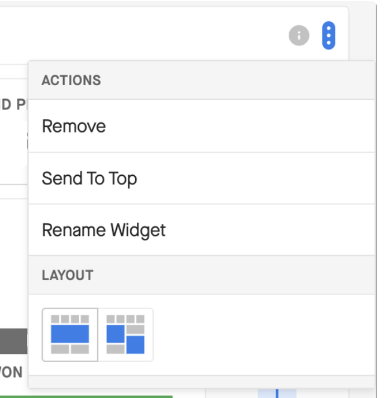Image resolution: width=386 pixels, height=398 pixels.
Task: Click the green progress bar at bottom
Action: [x=86, y=397]
